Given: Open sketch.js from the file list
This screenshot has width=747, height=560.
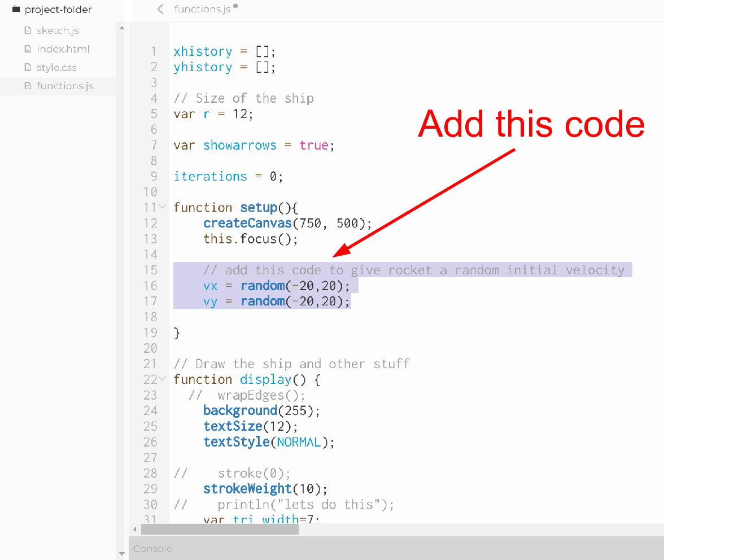Looking at the screenshot, I should [x=58, y=30].
